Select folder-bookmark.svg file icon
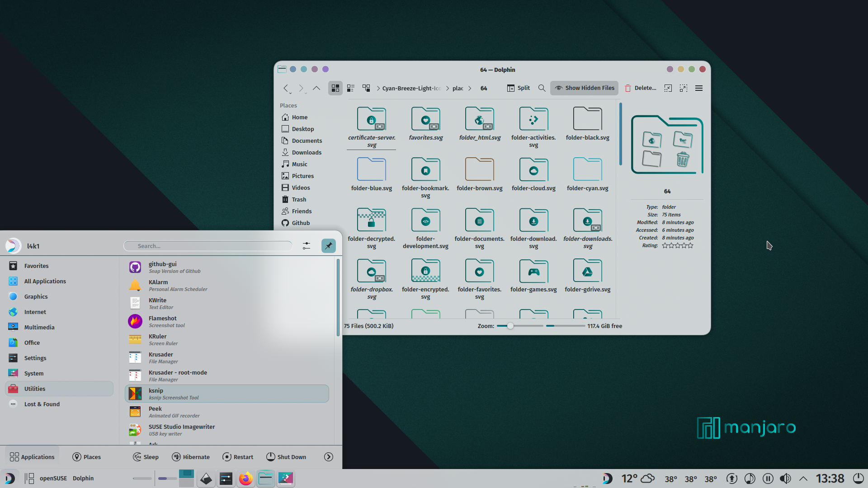The height and width of the screenshot is (488, 868). [425, 169]
